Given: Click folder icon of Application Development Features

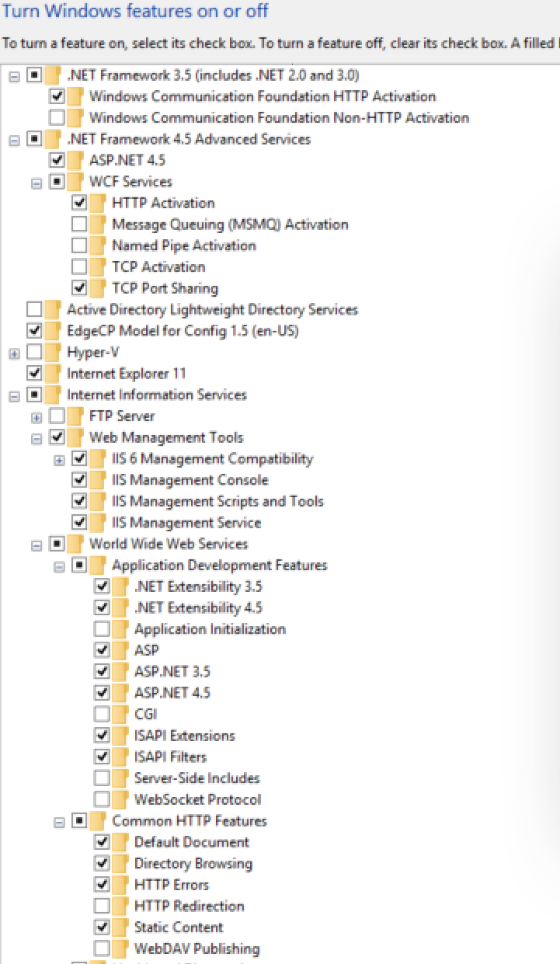Looking at the screenshot, I should tap(98, 566).
